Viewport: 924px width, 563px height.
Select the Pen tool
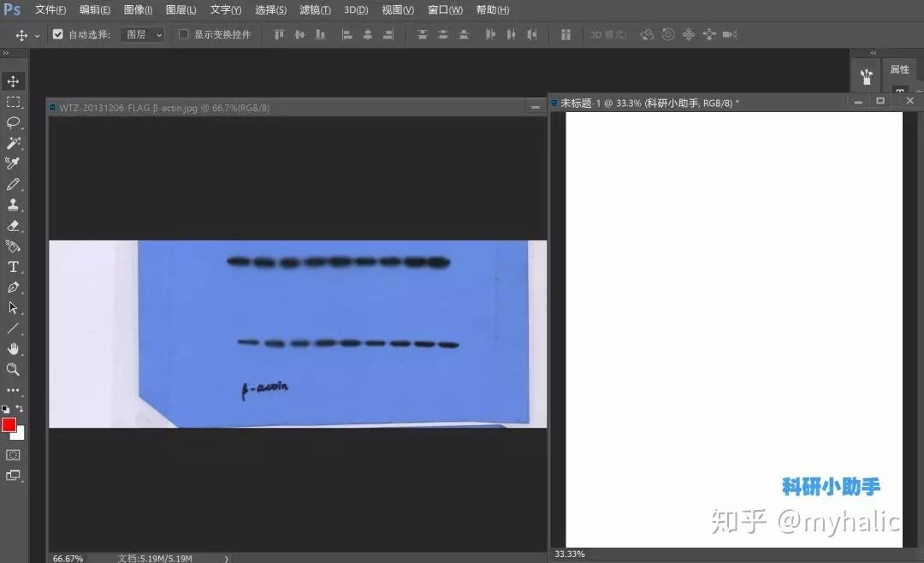[13, 287]
